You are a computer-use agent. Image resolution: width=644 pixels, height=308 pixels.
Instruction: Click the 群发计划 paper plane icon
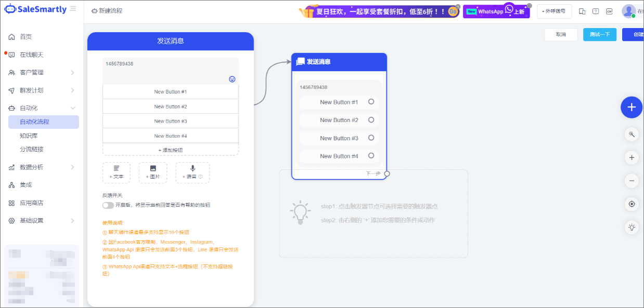coord(11,90)
